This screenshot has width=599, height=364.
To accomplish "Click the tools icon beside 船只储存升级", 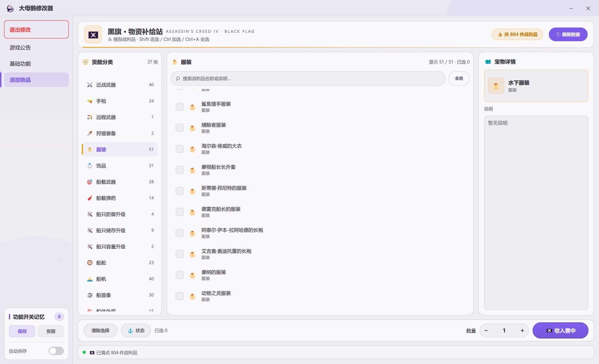I will tap(90, 231).
